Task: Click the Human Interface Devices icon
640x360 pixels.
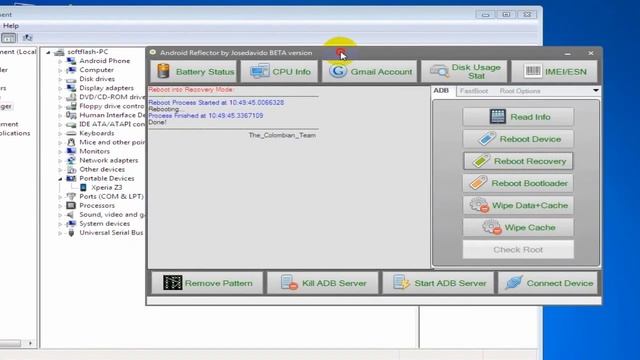Action: (71, 115)
